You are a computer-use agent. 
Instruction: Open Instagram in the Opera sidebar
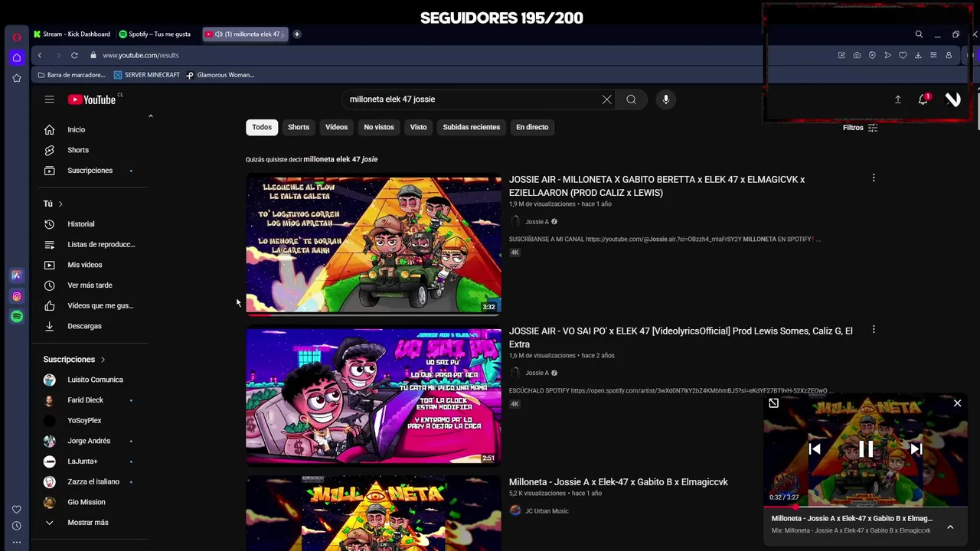click(17, 296)
